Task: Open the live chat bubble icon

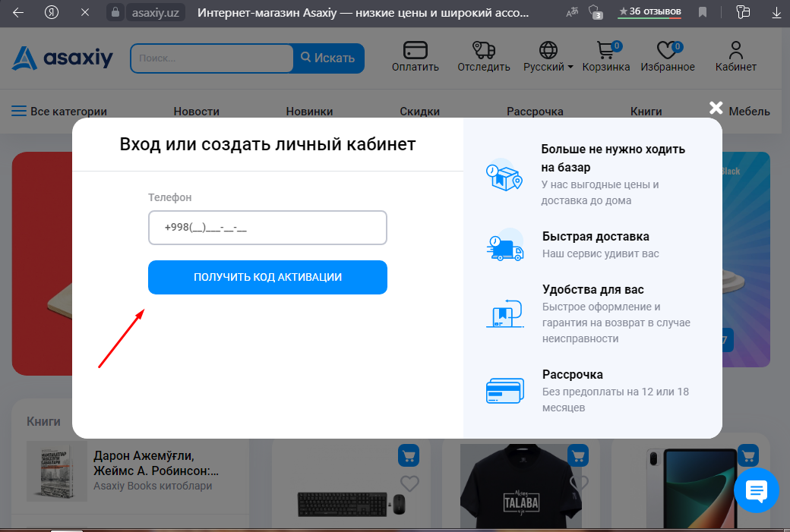Action: tap(756, 491)
